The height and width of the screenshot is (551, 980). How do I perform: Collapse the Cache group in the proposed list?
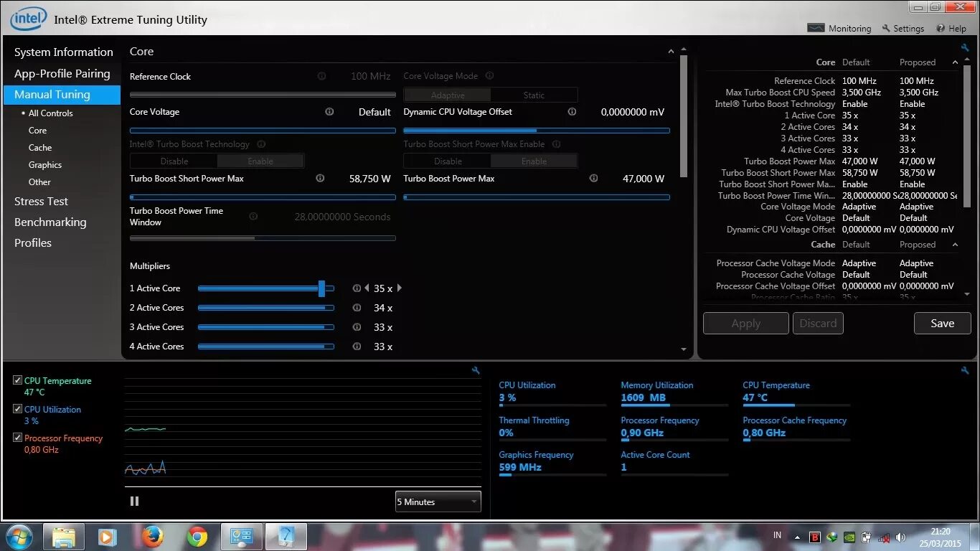point(955,245)
